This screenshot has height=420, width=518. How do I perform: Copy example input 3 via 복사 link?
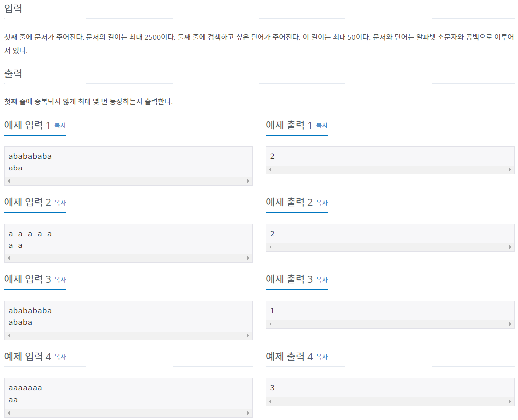pos(60,280)
